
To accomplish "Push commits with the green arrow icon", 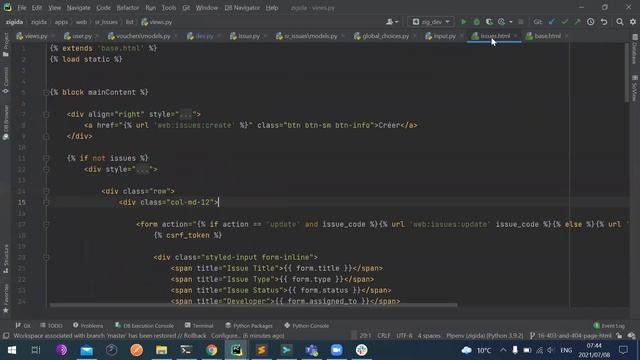I will [577, 22].
